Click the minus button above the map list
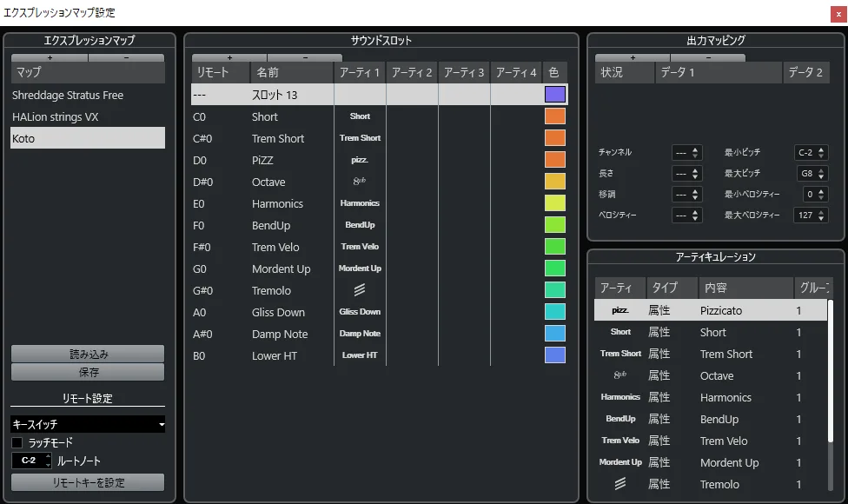The width and height of the screenshot is (848, 504). pos(126,57)
